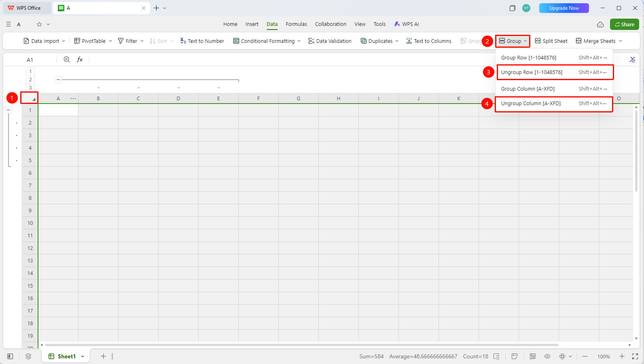
Task: Click the sheet layers icon in status bar
Action: (28, 356)
